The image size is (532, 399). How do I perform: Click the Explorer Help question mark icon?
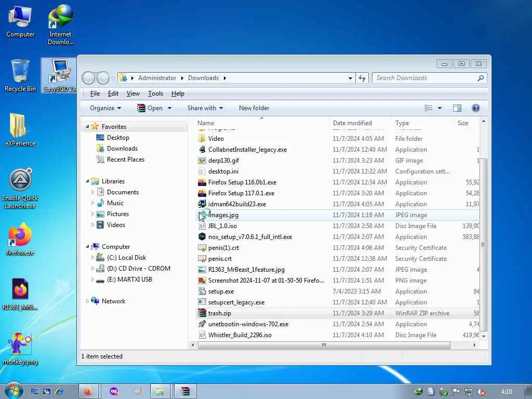coord(476,108)
